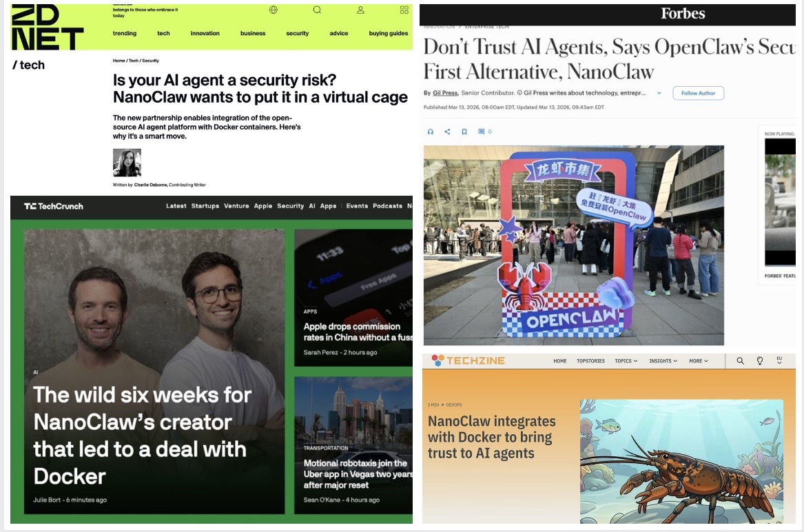Select Security in TechCrunch's navigation bar
Viewport: 804px width, 532px height.
point(290,205)
